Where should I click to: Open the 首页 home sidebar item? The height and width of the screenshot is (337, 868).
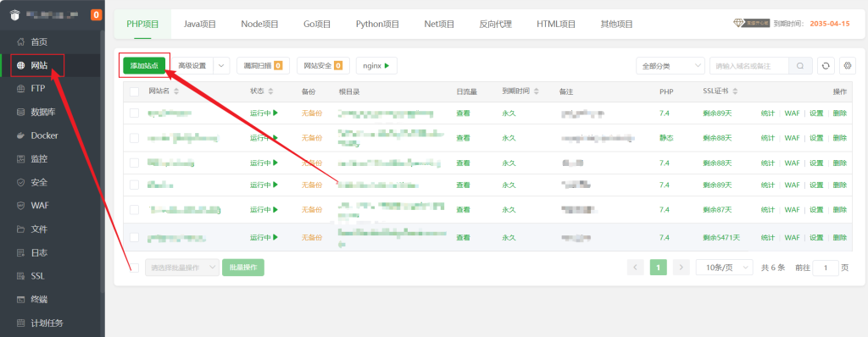tap(39, 41)
